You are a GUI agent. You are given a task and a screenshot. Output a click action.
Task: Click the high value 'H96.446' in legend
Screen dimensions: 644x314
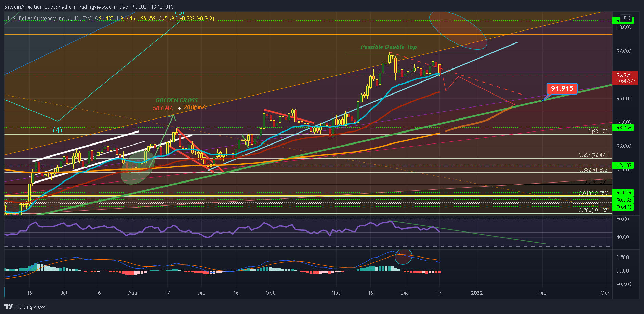point(126,18)
